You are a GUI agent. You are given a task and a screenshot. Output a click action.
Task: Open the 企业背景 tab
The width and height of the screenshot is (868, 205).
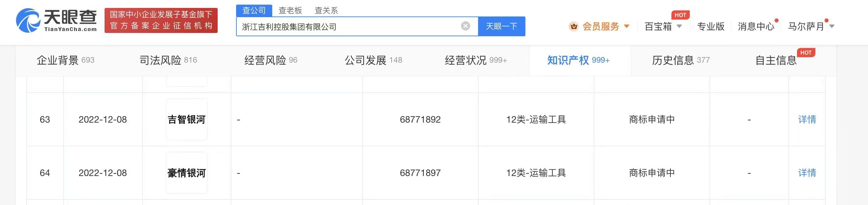[65, 60]
